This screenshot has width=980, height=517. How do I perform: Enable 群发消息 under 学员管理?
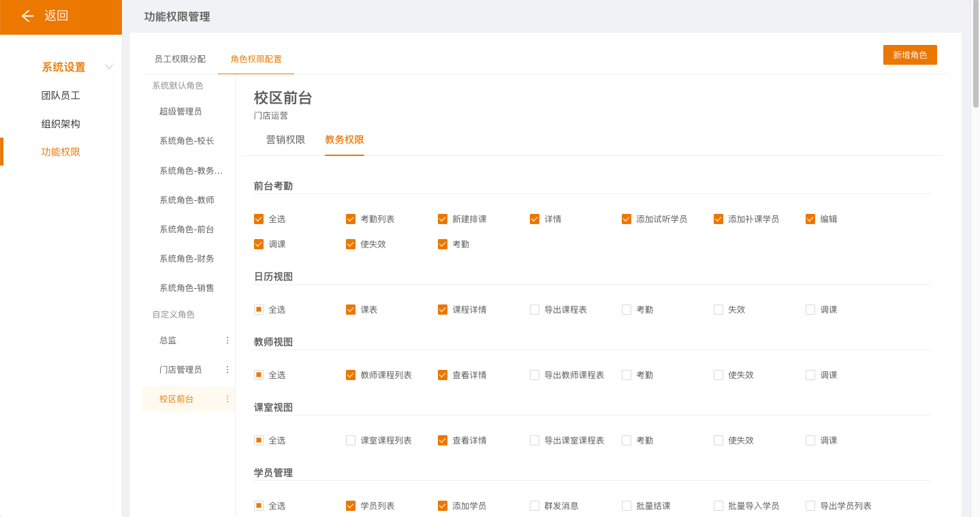535,506
